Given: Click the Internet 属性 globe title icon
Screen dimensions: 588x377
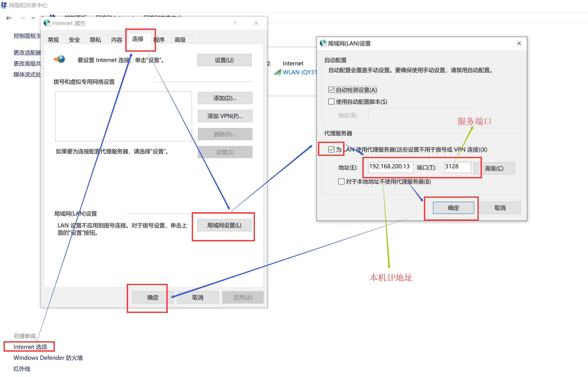Looking at the screenshot, I should click(x=47, y=23).
